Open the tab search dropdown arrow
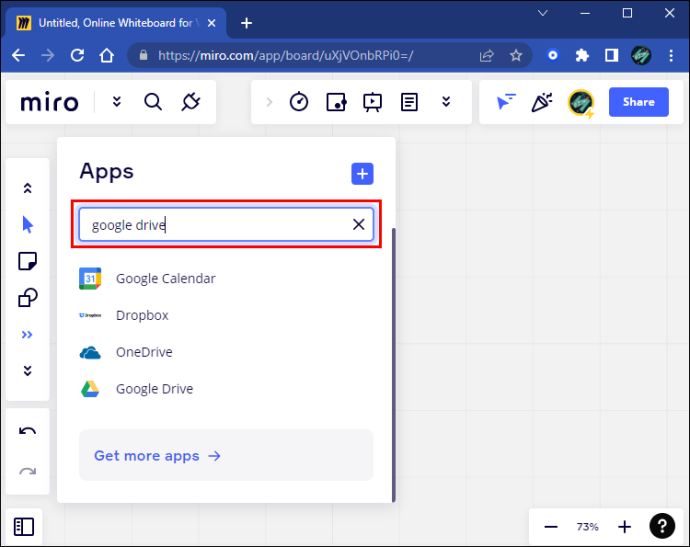 (543, 13)
